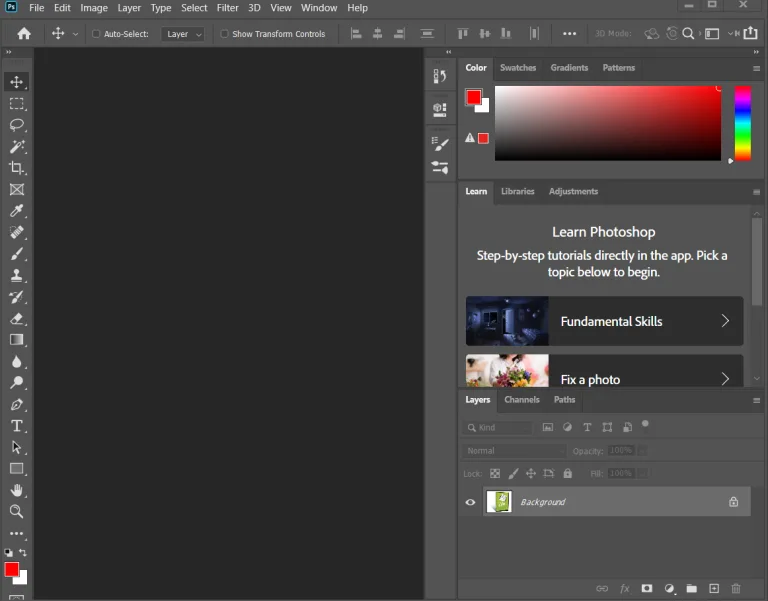Click the Create new group folder button

click(692, 588)
